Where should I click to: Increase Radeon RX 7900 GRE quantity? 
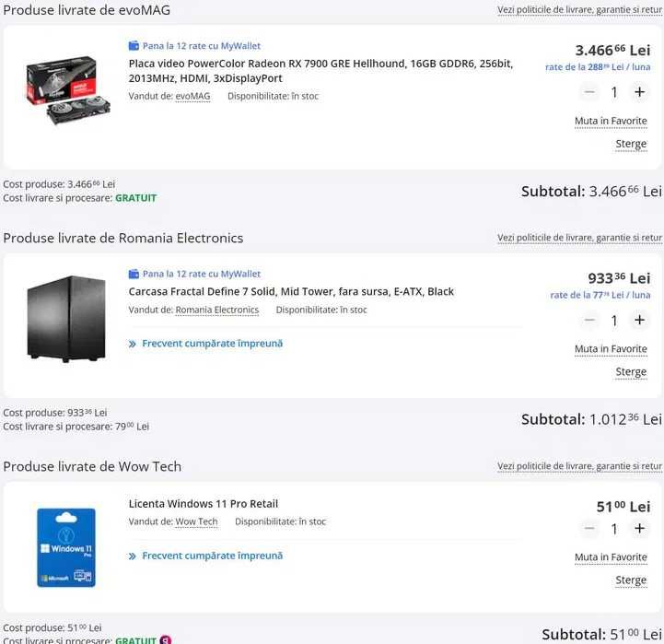(639, 92)
